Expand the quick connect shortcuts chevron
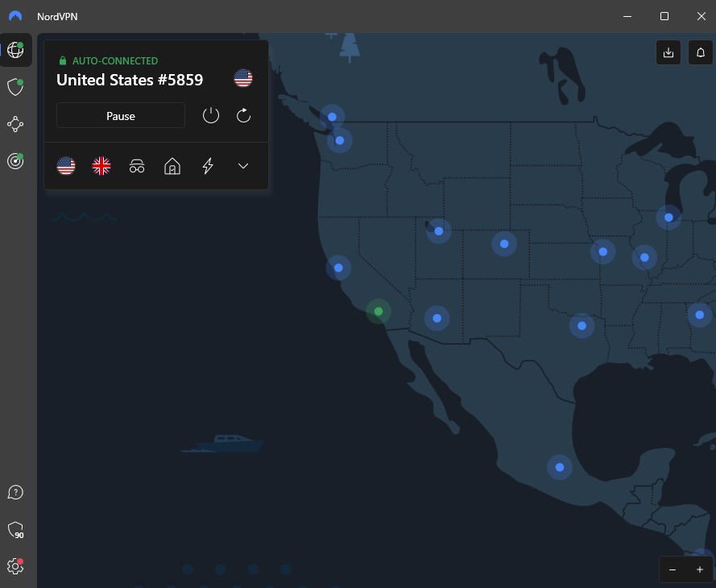 243,166
